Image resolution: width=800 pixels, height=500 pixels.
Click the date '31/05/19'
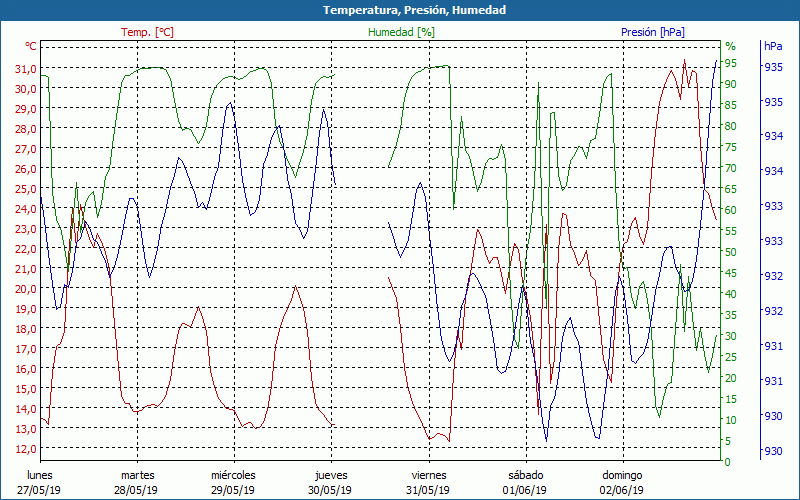pos(428,490)
